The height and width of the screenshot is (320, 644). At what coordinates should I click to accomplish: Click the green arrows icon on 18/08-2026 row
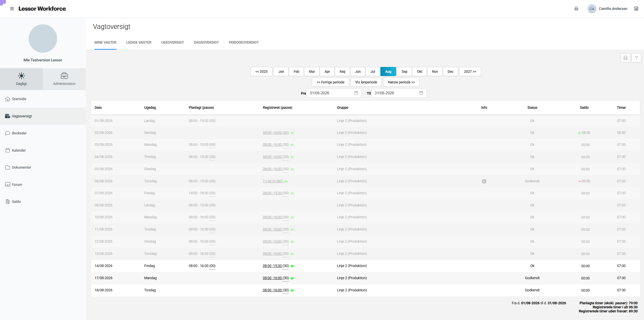pyautogui.click(x=292, y=290)
